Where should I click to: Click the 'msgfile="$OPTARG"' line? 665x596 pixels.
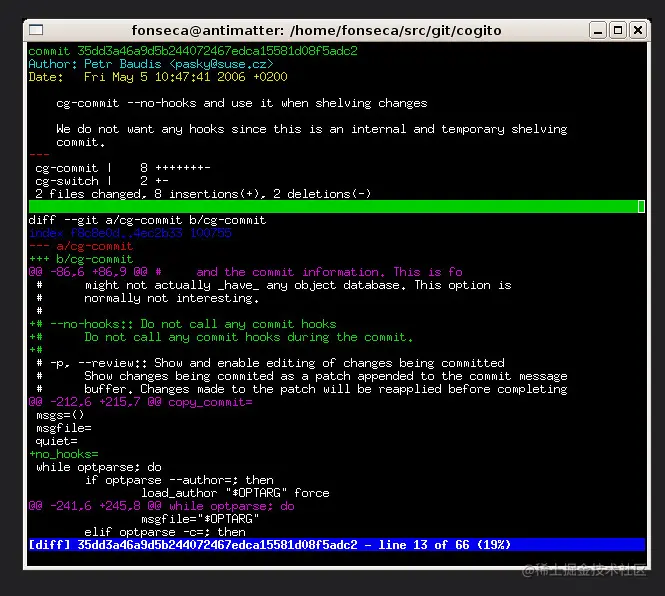point(200,519)
